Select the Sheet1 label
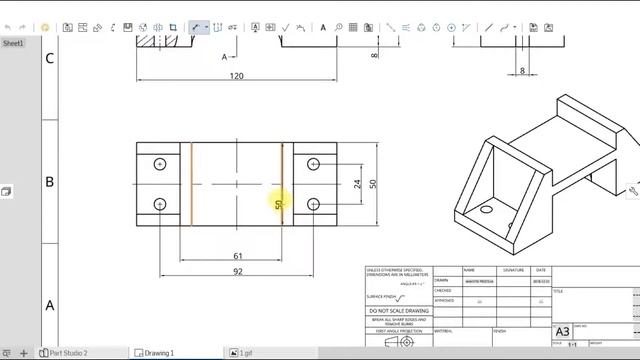This screenshot has height=360, width=640. 13,43
